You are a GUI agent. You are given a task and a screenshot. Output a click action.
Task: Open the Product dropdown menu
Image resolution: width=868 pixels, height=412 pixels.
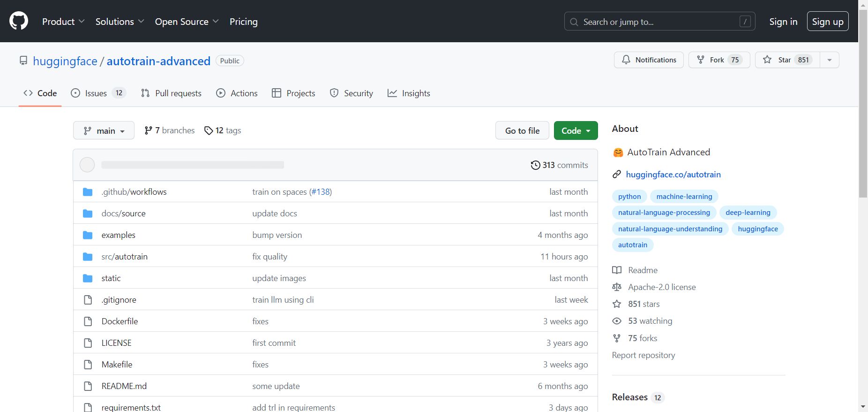pyautogui.click(x=63, y=22)
